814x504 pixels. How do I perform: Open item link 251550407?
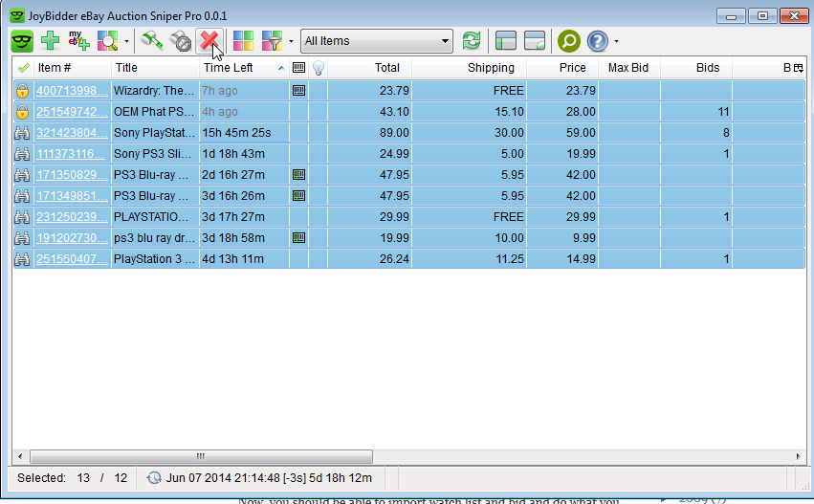click(72, 259)
